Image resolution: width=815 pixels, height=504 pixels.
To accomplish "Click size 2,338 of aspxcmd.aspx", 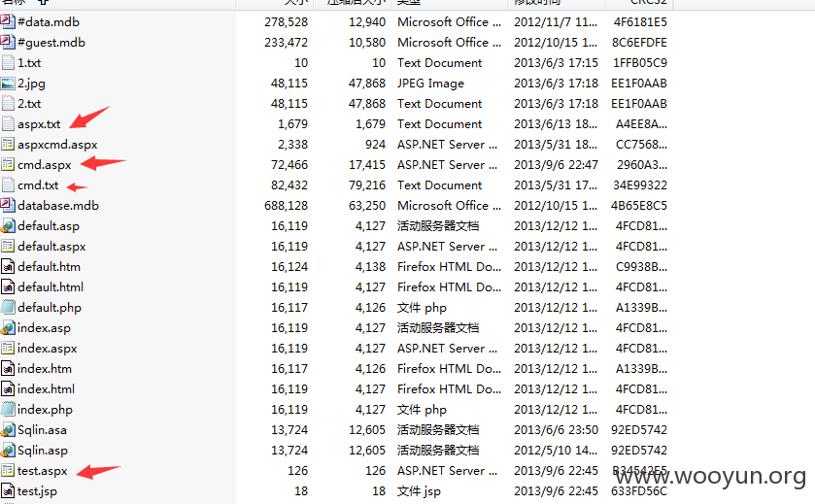I will point(292,145).
